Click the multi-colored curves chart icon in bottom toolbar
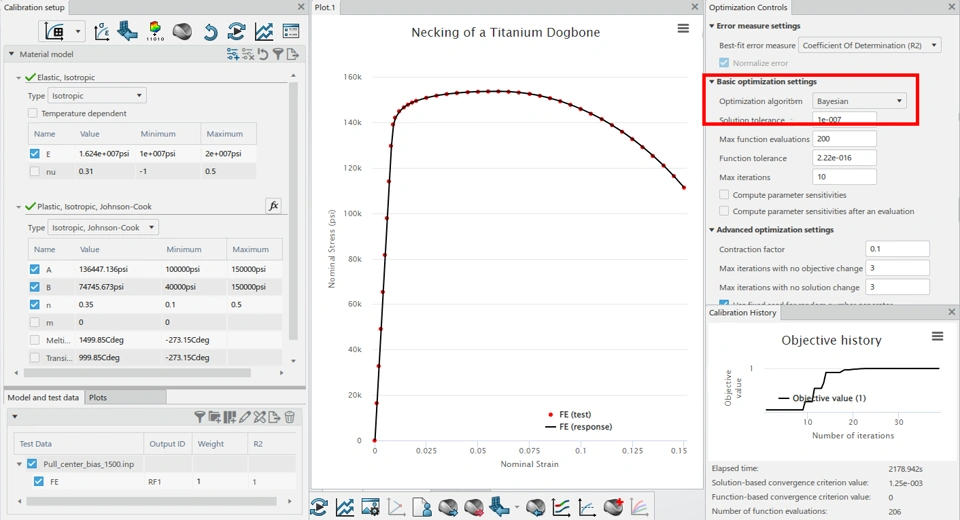This screenshot has height=520, width=960. (639, 507)
